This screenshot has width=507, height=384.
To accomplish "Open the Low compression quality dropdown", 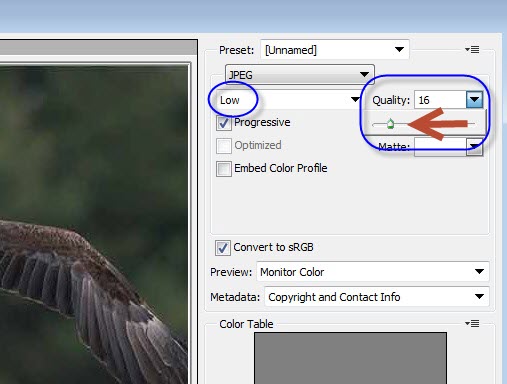I will pyautogui.click(x=289, y=100).
